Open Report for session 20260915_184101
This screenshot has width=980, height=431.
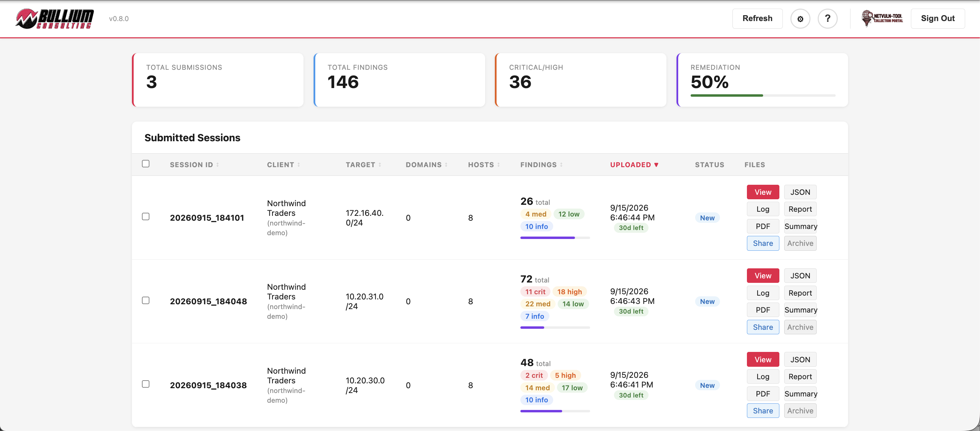point(800,209)
